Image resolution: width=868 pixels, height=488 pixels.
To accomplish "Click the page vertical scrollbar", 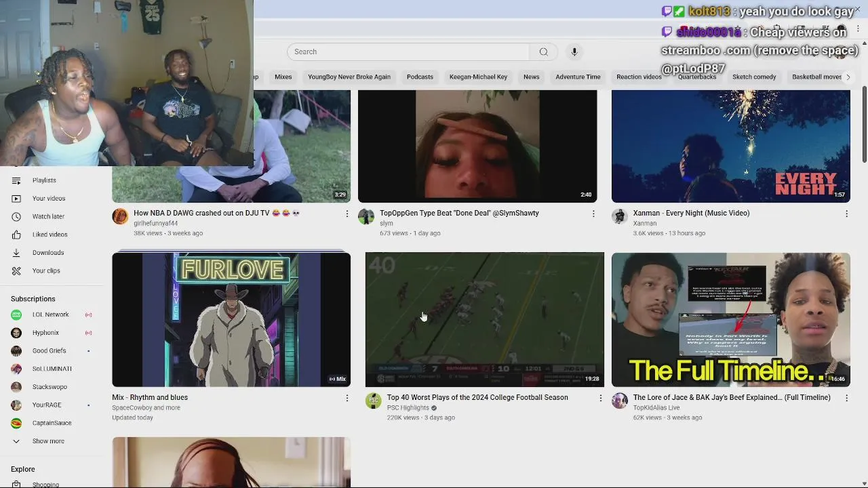I will click(x=864, y=125).
